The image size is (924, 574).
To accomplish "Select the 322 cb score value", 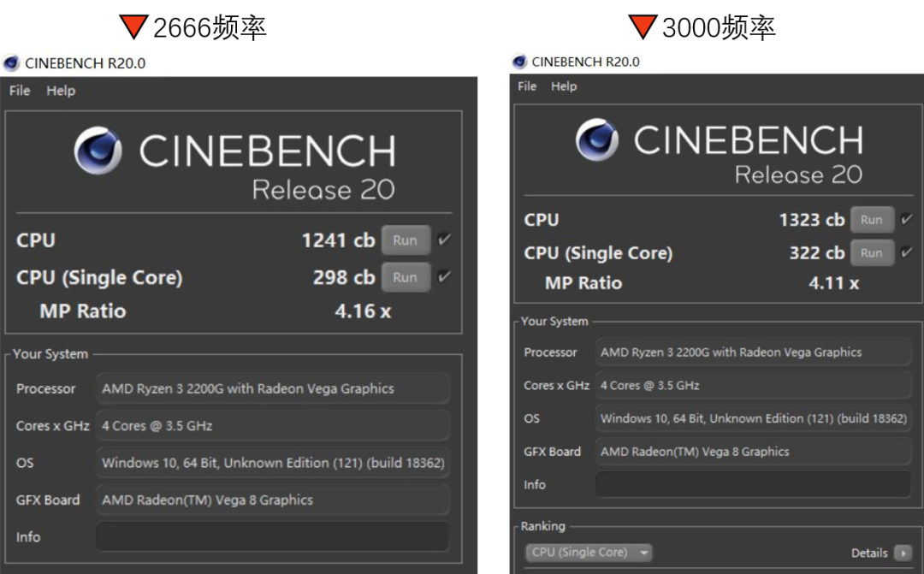I will click(817, 253).
